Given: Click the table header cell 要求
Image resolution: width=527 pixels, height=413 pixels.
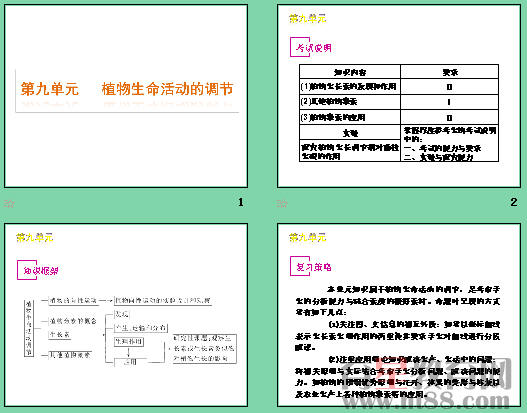Looking at the screenshot, I should pyautogui.click(x=450, y=72).
